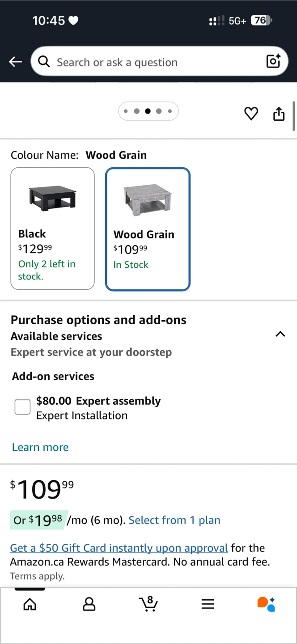The width and height of the screenshot is (297, 644).
Task: Select the Wood Grain colour option
Action: click(148, 229)
